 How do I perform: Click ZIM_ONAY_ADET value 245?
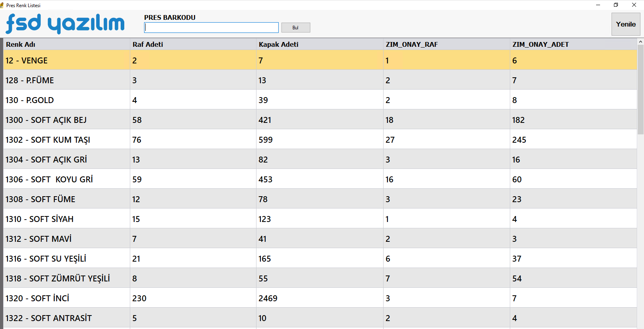(x=519, y=140)
